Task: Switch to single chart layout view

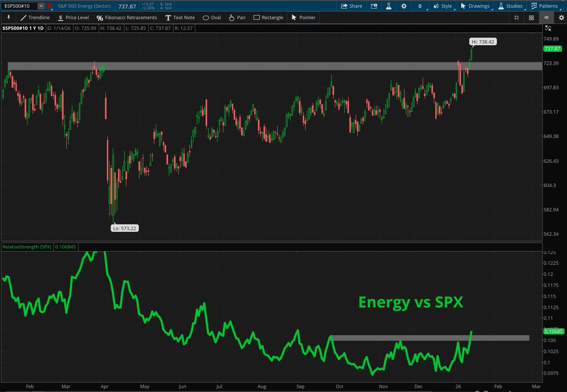Action: [516, 17]
